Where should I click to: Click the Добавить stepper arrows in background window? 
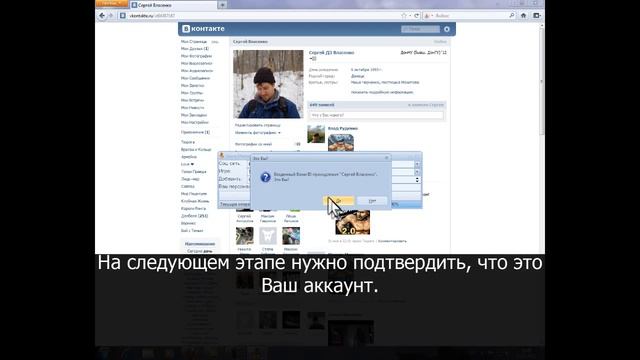coord(417,180)
